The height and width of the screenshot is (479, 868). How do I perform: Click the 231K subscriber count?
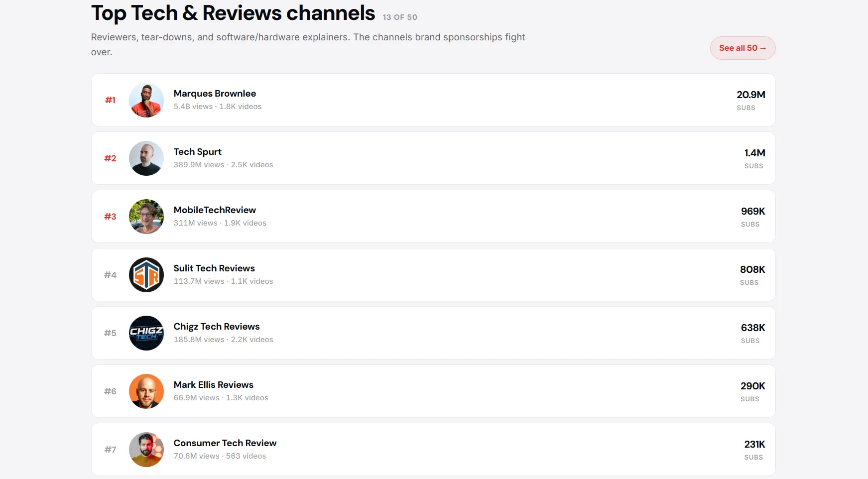(755, 444)
